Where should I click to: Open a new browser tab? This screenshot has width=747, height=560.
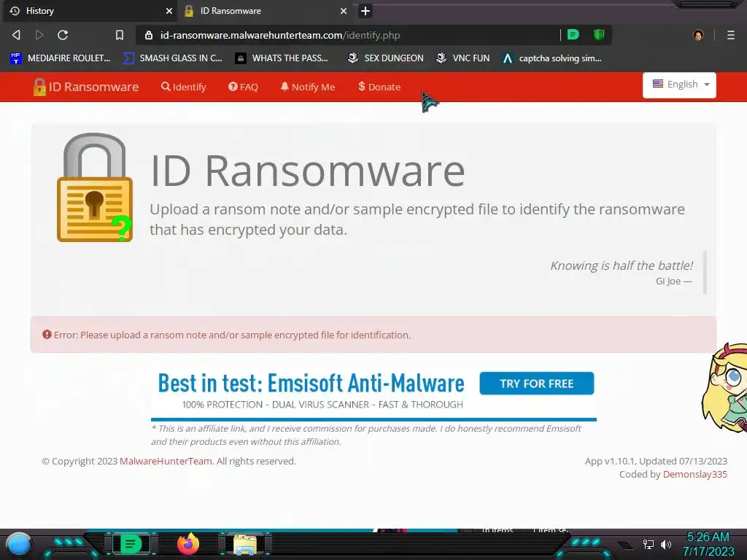365,11
